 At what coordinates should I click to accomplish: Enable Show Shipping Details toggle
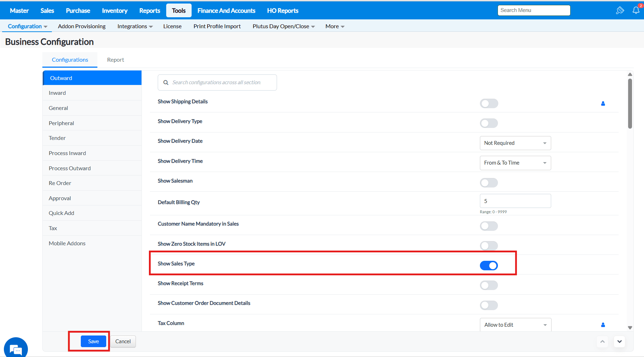489,104
